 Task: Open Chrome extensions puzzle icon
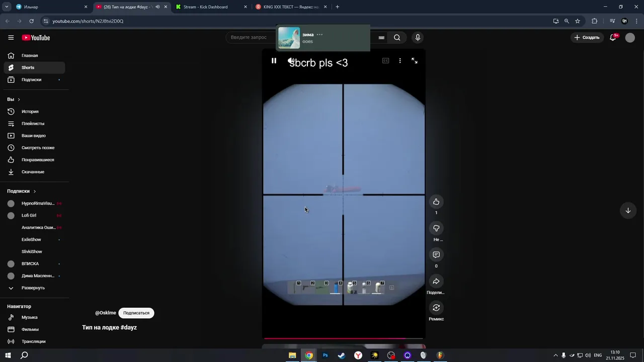coord(595,21)
